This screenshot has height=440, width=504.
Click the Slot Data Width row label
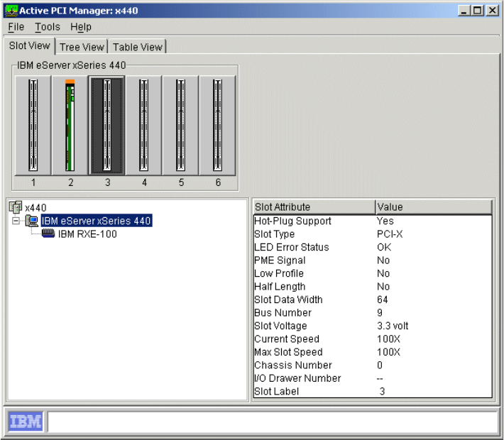[288, 299]
